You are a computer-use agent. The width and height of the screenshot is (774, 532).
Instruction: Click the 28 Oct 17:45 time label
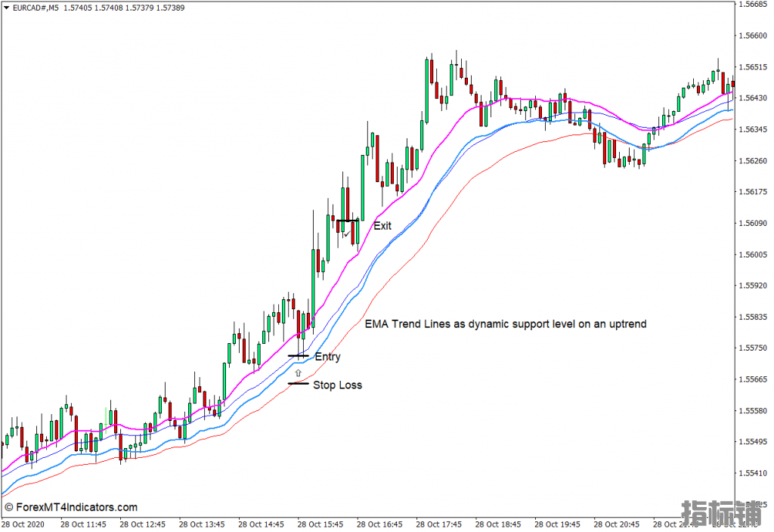point(440,524)
